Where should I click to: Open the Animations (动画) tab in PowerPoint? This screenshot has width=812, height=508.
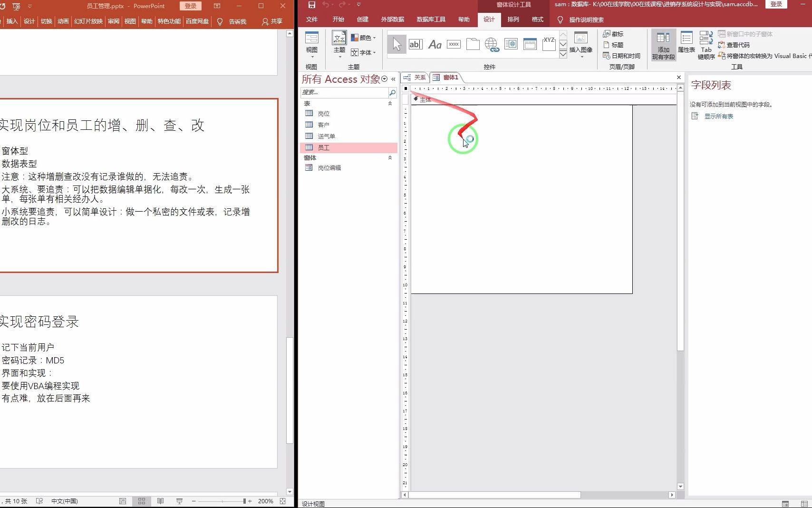[x=63, y=21]
